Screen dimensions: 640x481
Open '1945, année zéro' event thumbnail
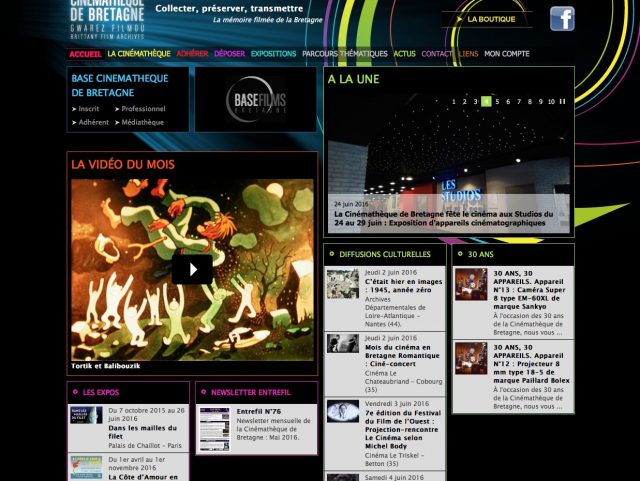343,284
